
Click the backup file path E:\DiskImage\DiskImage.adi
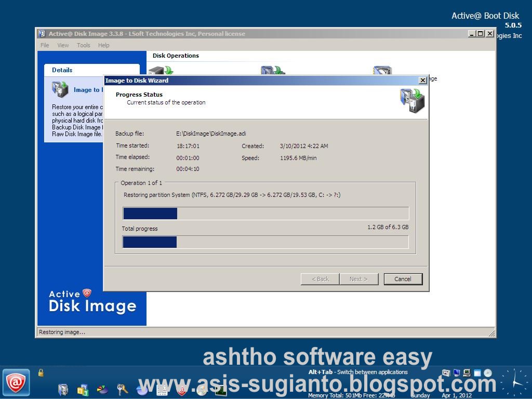211,134
